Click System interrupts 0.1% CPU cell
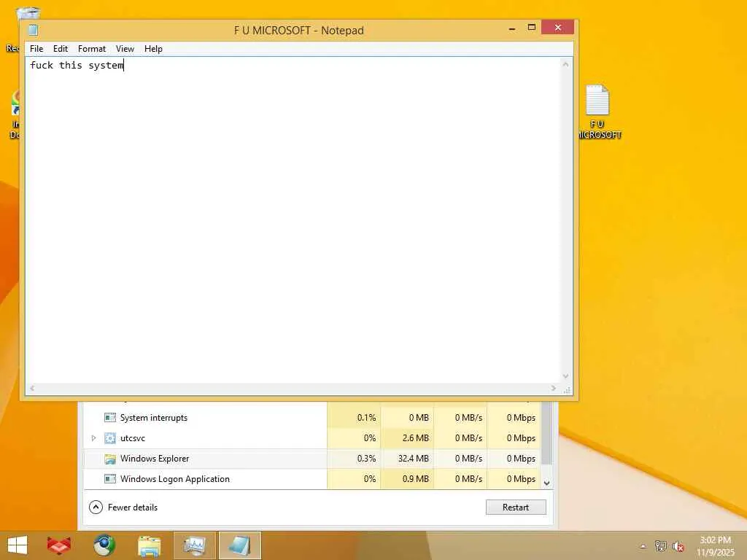The width and height of the screenshot is (747, 560). (x=354, y=418)
